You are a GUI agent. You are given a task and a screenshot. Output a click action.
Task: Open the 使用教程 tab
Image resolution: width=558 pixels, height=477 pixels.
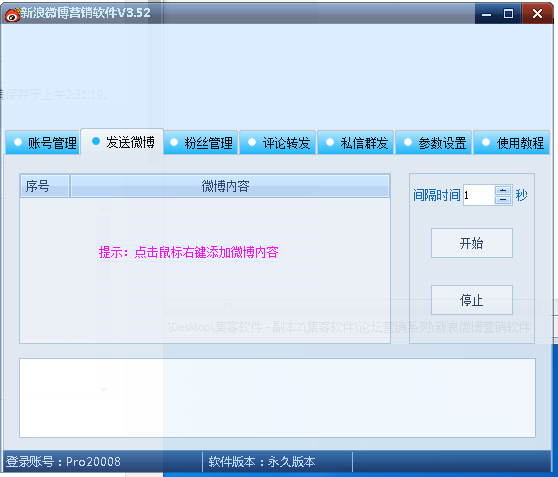(512, 143)
